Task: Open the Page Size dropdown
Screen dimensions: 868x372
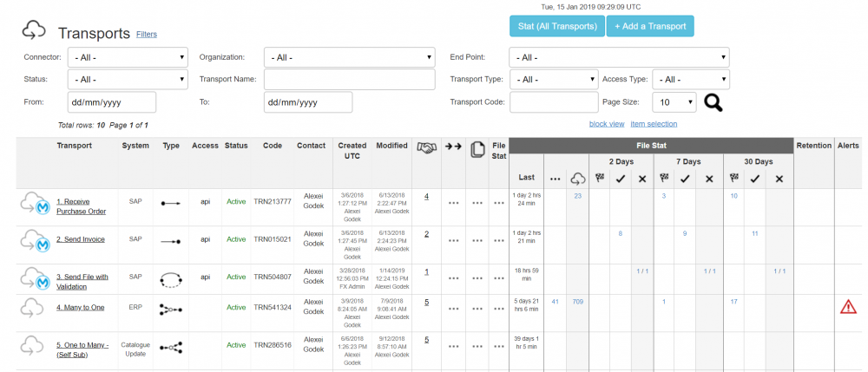Action: [x=674, y=102]
